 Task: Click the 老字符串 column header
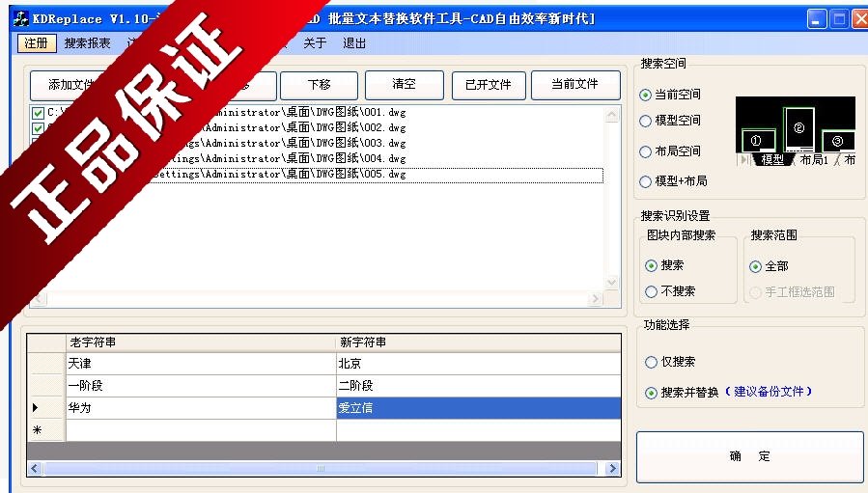[x=201, y=343]
